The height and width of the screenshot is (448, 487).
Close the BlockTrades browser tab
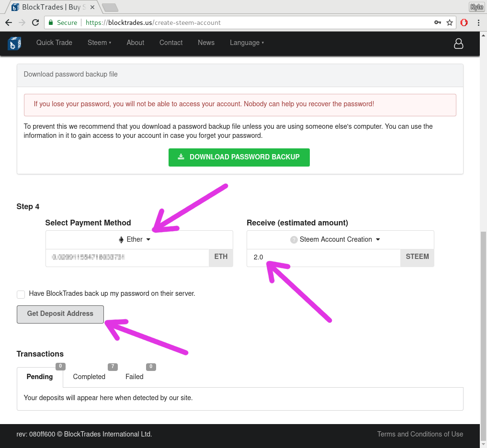pyautogui.click(x=92, y=7)
